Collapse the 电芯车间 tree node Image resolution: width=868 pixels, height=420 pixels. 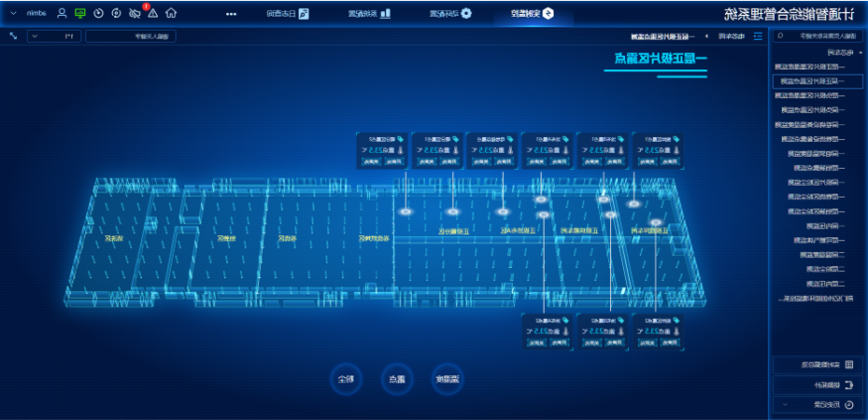(x=861, y=53)
